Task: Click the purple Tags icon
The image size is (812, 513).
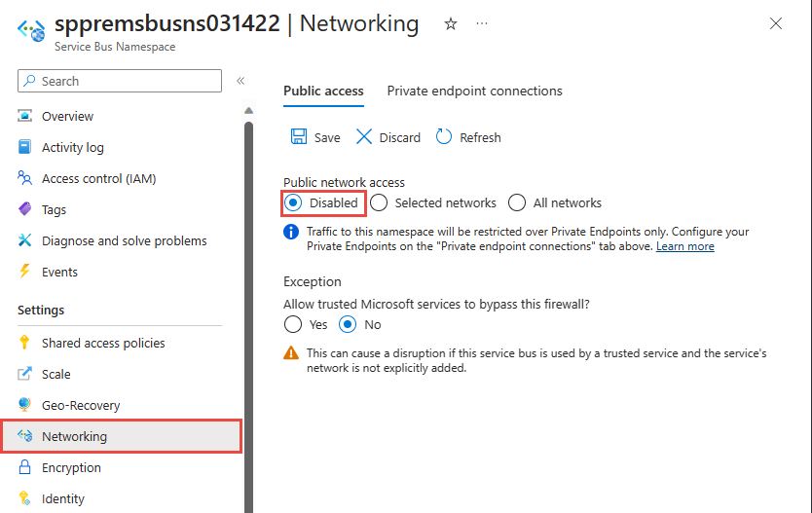Action: pyautogui.click(x=24, y=209)
